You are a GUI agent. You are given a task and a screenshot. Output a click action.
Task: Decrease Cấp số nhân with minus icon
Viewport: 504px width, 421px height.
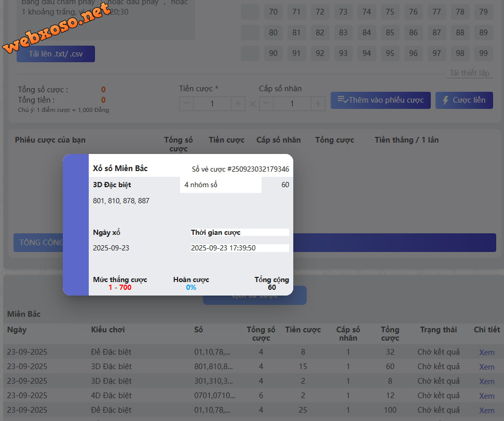[266, 104]
